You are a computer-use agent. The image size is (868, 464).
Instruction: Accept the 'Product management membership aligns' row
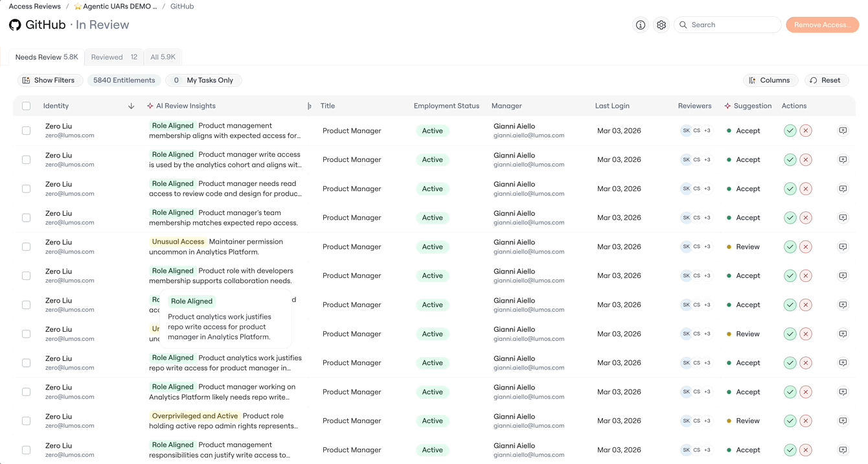790,131
